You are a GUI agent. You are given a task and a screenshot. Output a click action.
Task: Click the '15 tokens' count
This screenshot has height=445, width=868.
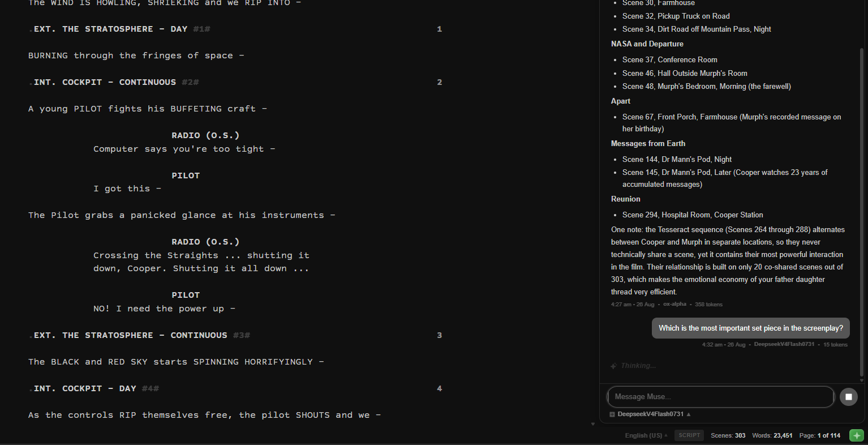click(835, 344)
